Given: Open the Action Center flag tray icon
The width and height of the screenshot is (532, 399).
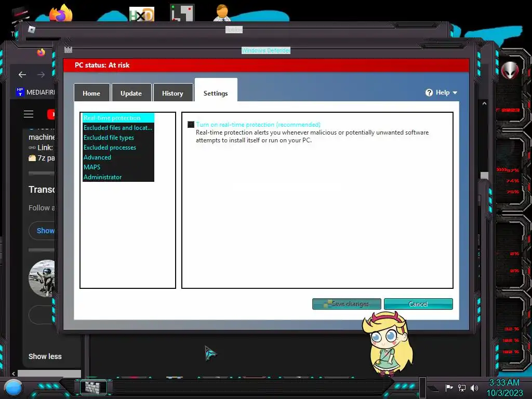Looking at the screenshot, I should coord(449,388).
